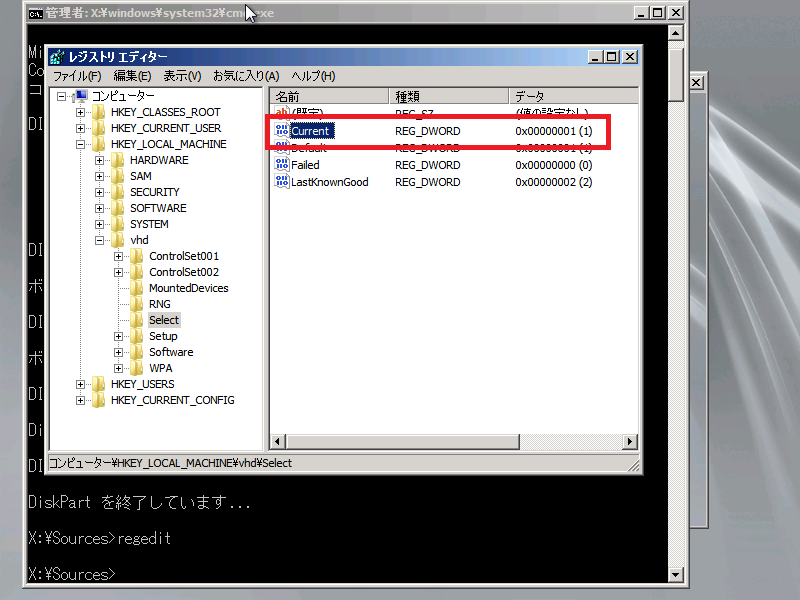Expand the SOFTWARE key under HKEY_LOCAL_MACHINE
Viewport: 800px width, 600px height.
click(x=99, y=208)
